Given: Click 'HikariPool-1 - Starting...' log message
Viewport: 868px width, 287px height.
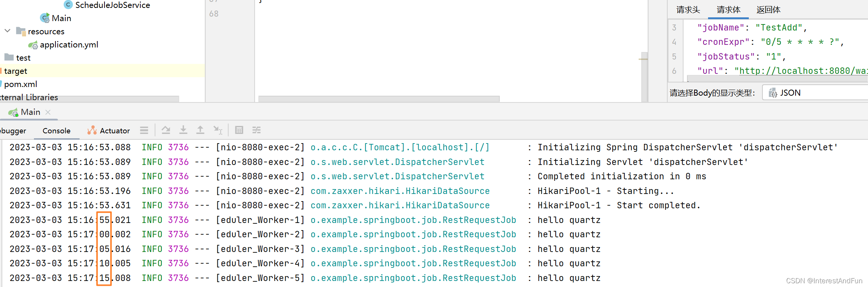Looking at the screenshot, I should coord(605,191).
